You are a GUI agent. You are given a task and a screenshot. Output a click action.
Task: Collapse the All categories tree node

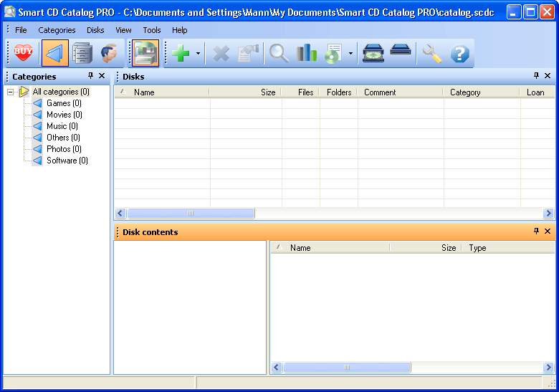(x=10, y=92)
